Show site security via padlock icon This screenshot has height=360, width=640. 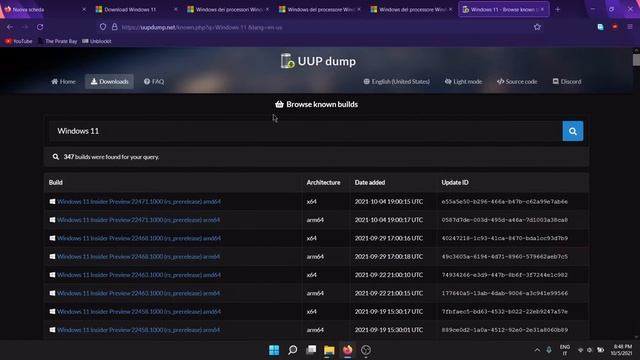[115, 27]
